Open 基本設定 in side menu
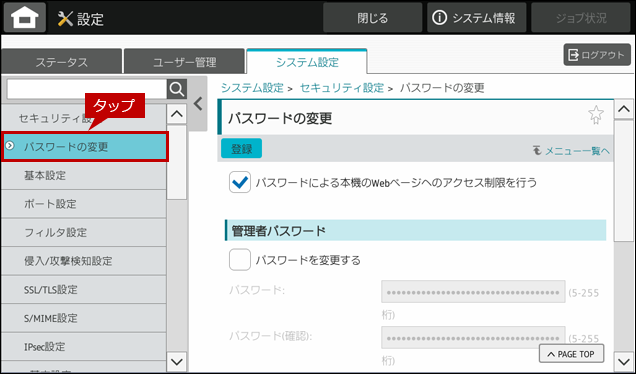This screenshot has width=636, height=374. coord(84,176)
